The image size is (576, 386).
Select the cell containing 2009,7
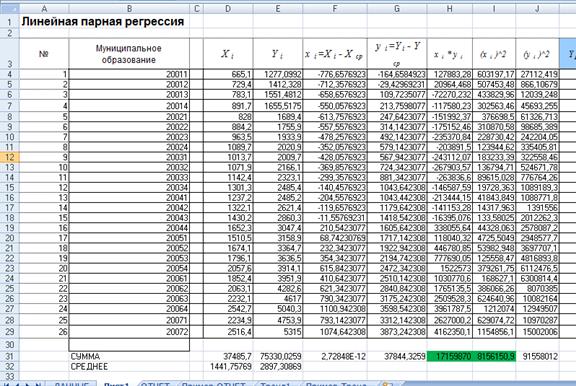[x=278, y=157]
